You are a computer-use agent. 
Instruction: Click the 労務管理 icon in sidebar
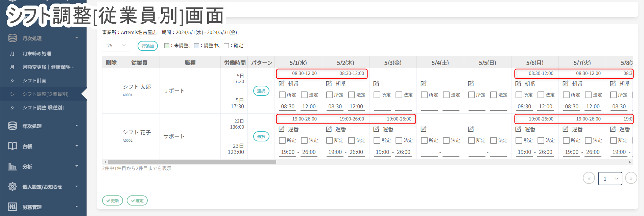(x=13, y=207)
